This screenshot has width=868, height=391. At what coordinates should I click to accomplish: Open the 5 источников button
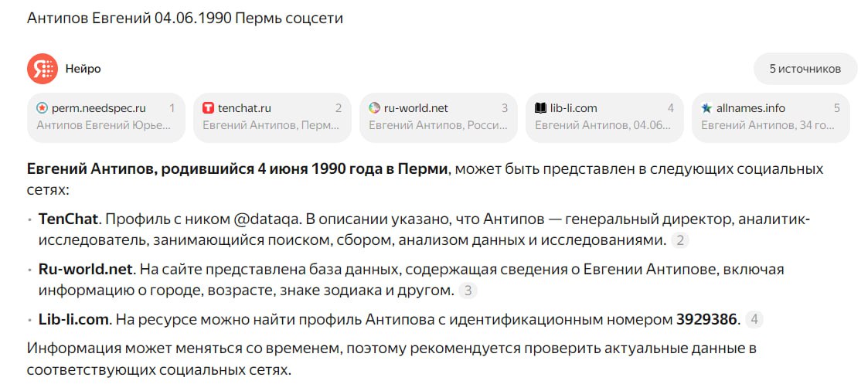[x=805, y=69]
